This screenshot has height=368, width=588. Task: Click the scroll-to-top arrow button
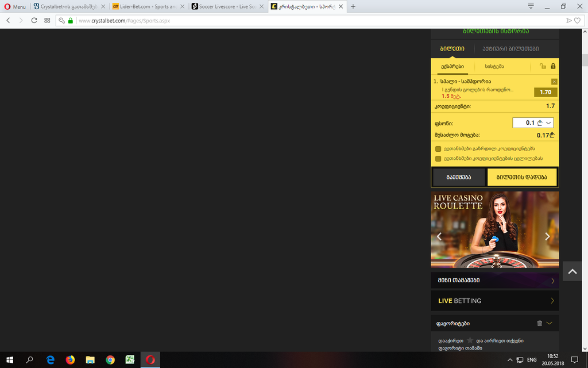572,271
